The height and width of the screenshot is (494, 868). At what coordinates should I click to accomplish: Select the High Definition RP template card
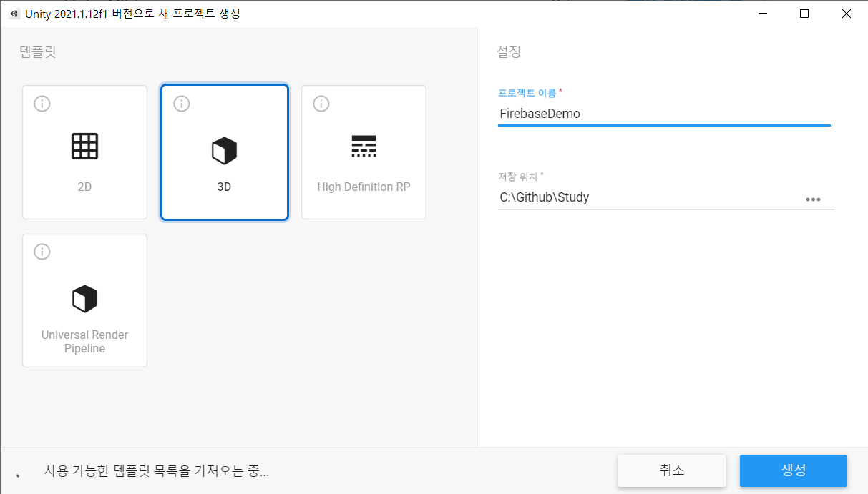pyautogui.click(x=364, y=152)
